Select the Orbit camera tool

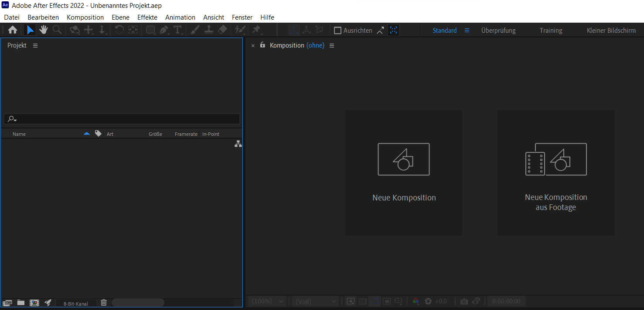(75, 30)
